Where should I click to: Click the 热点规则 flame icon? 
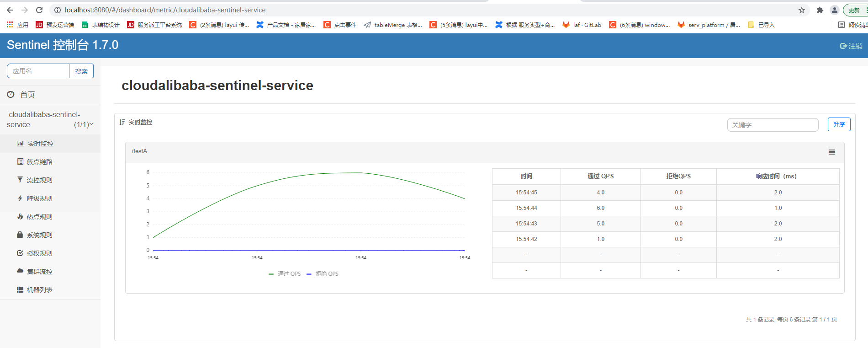click(x=20, y=216)
